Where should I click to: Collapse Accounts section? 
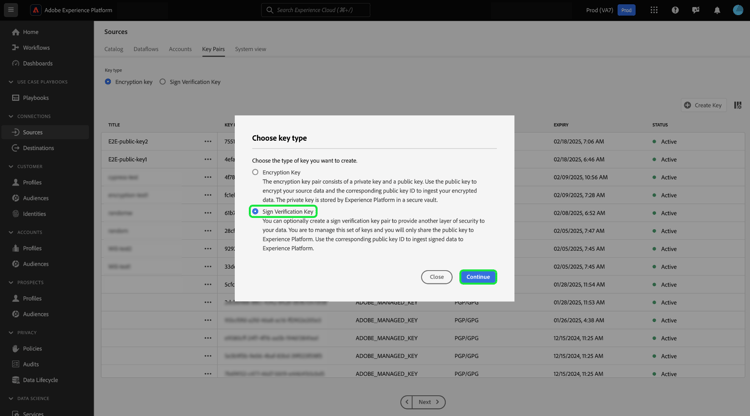[11, 232]
